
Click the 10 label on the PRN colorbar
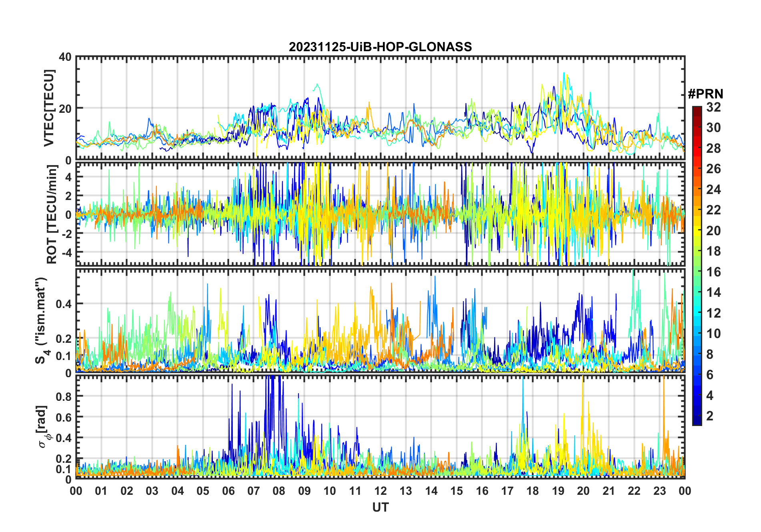(713, 334)
